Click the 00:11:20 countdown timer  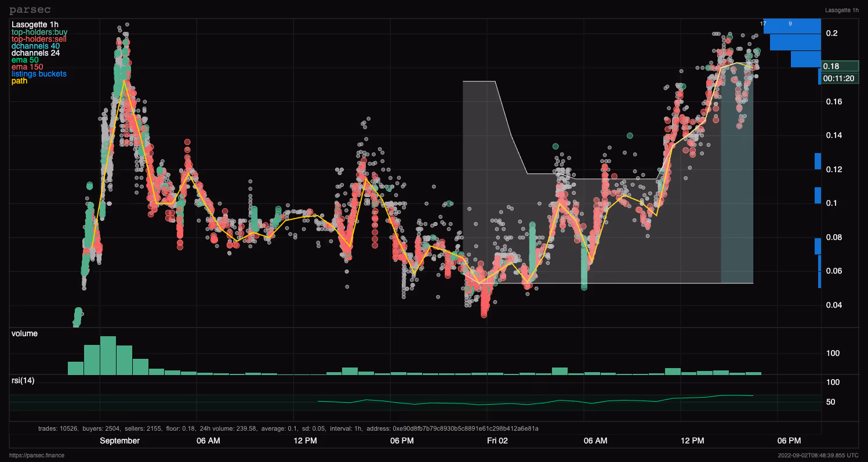point(838,78)
